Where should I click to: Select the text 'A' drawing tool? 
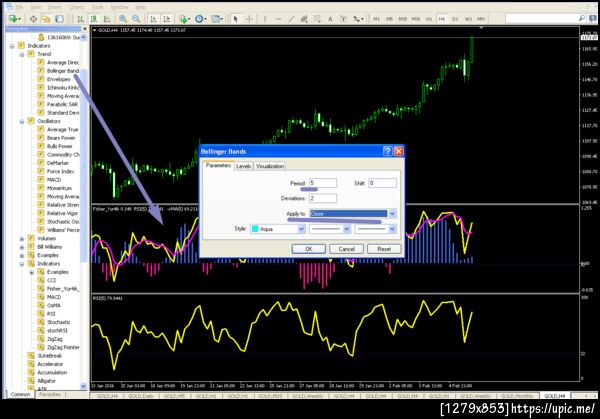(330, 19)
